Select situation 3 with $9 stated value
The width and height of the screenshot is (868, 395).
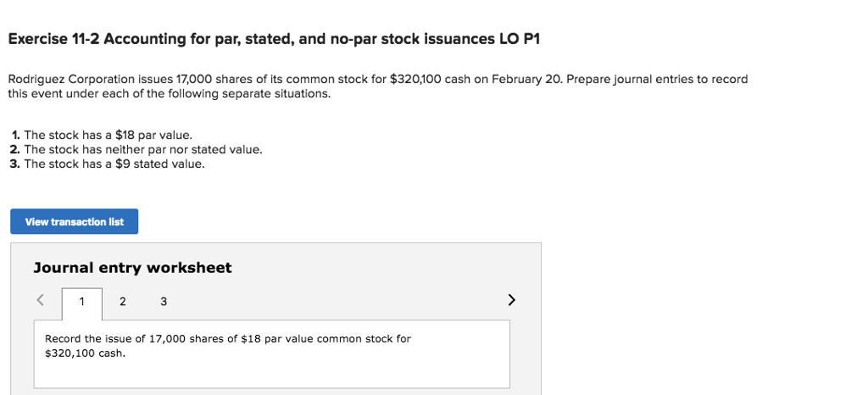(x=108, y=164)
